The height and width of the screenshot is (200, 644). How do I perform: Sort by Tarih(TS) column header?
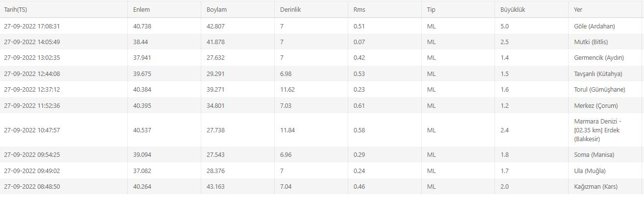point(64,10)
